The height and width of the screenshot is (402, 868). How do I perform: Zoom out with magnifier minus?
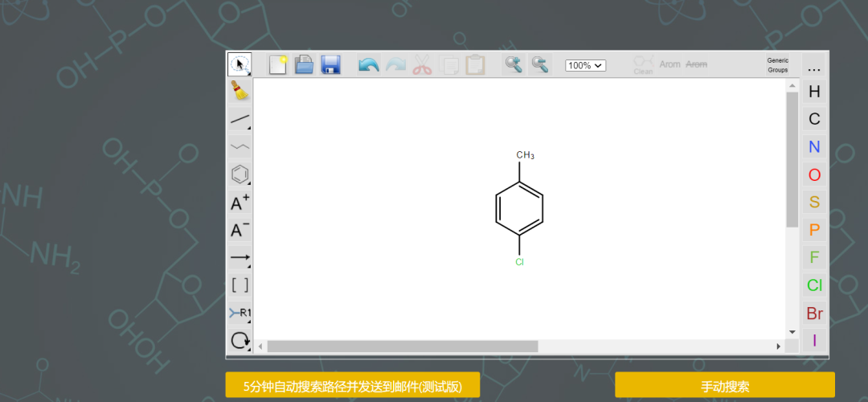click(x=540, y=64)
